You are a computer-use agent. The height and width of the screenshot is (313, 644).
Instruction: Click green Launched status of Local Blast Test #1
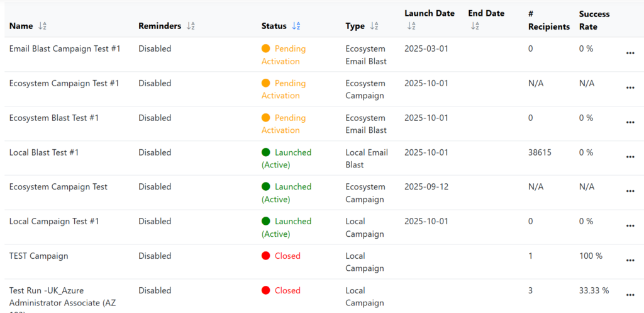coord(286,158)
